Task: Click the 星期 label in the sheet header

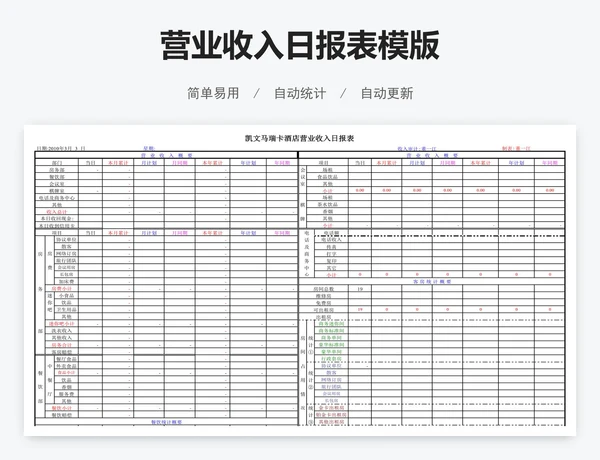Action: [x=149, y=148]
